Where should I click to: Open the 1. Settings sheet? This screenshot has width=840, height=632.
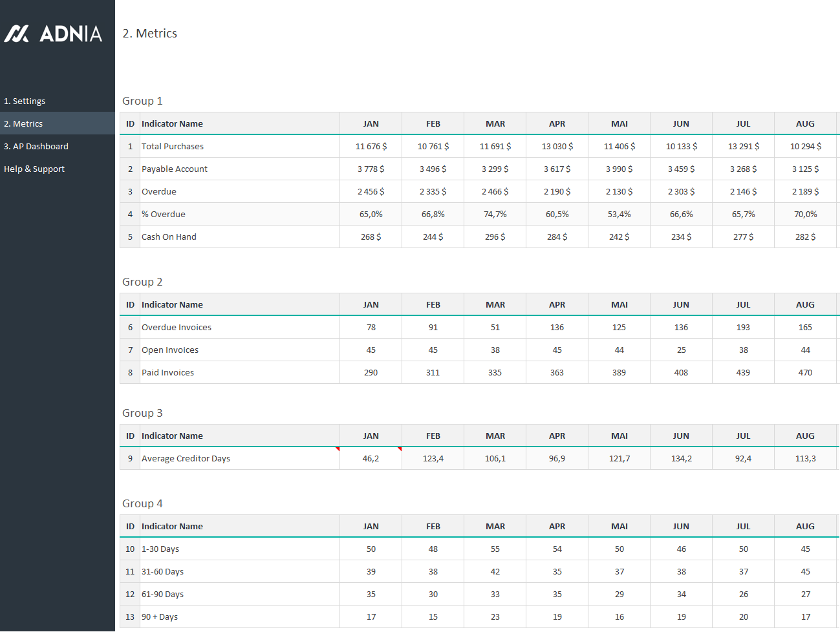pos(25,101)
